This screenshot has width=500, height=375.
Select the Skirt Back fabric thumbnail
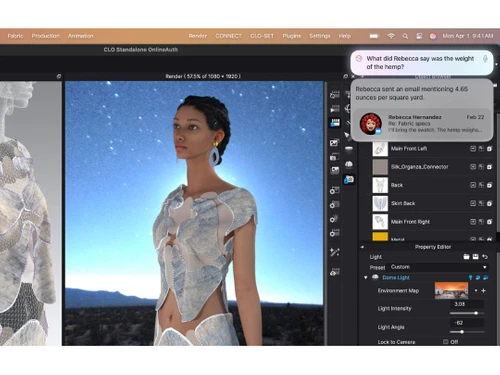(x=380, y=203)
